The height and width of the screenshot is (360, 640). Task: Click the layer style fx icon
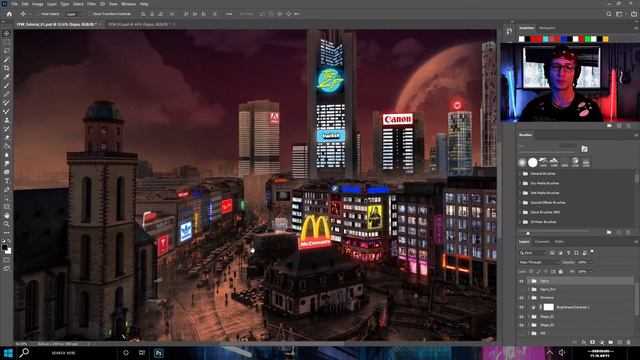coord(584,342)
